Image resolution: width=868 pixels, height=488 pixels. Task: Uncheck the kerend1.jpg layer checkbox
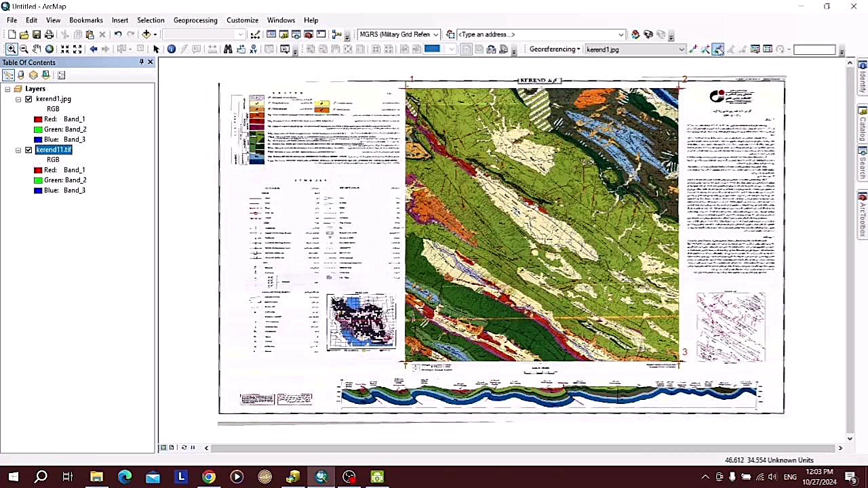coord(28,99)
